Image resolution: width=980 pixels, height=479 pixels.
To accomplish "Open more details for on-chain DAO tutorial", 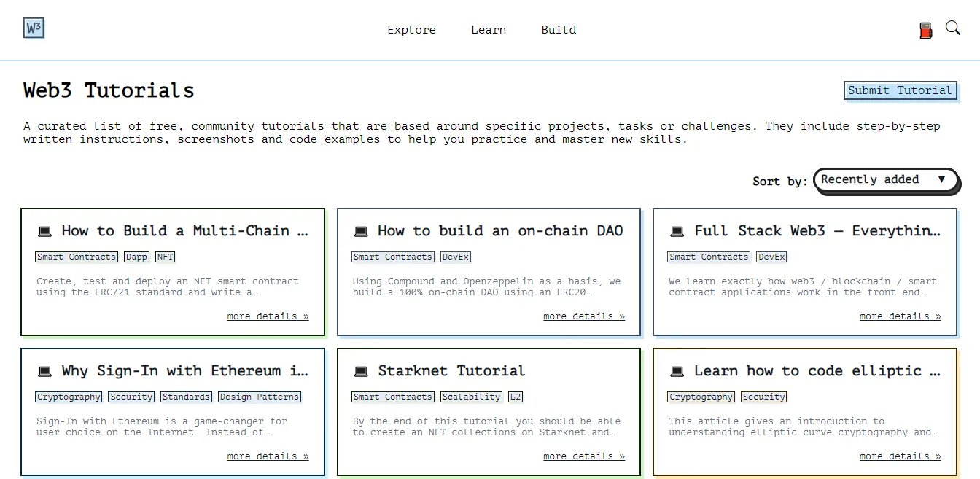I will click(583, 316).
